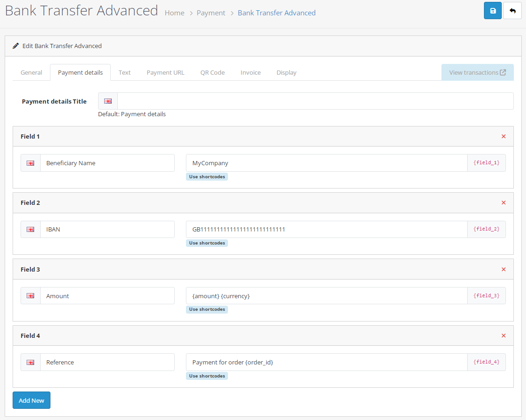The height and width of the screenshot is (420, 526).
Task: Click the flag icon beside Reference
Action: pos(30,362)
